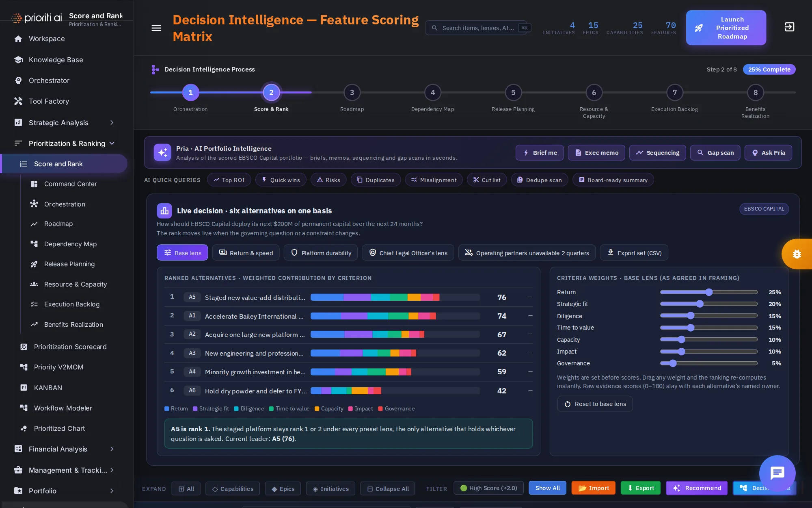This screenshot has width=812, height=508.
Task: Expand the Strategic Analysis section
Action: pyautogui.click(x=112, y=123)
